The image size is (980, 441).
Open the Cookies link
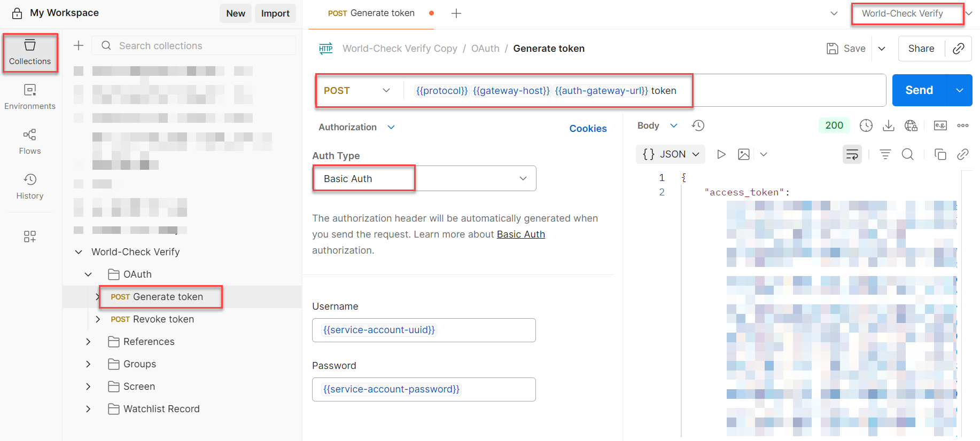click(x=588, y=128)
